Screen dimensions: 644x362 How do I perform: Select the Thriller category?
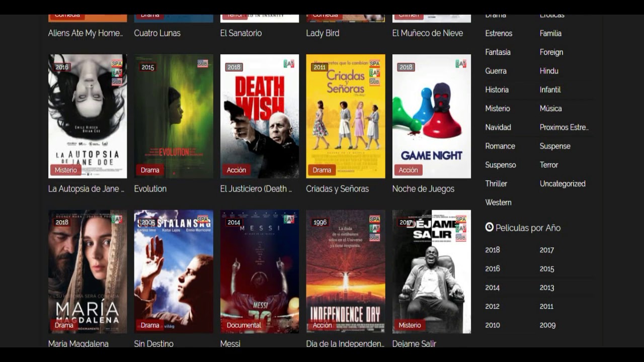(x=496, y=184)
